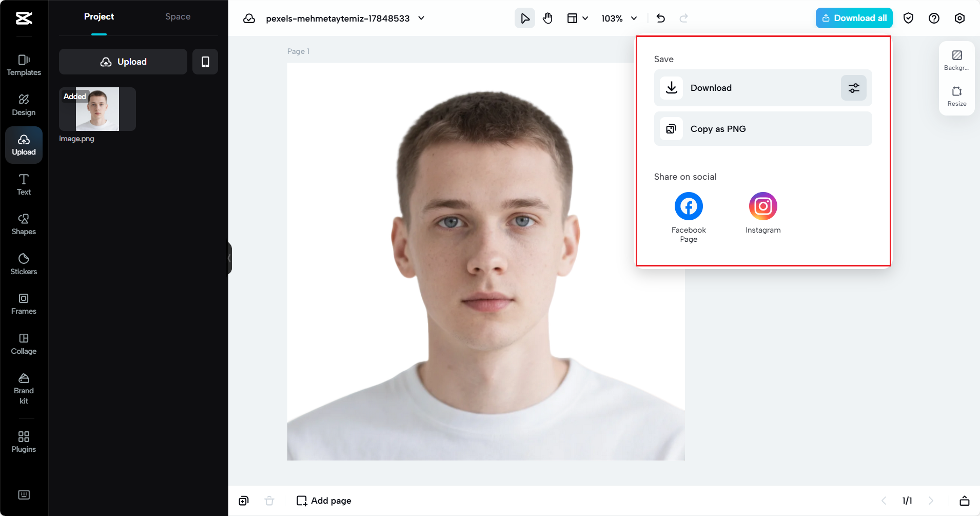Screen dimensions: 980x516
Task: Share to Facebook Page
Action: coord(689,217)
